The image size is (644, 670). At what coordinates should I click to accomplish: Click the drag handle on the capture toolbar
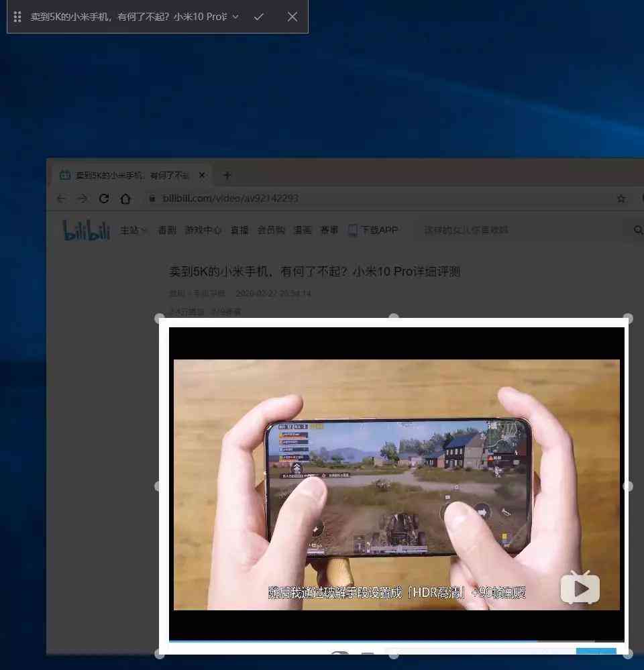17,17
